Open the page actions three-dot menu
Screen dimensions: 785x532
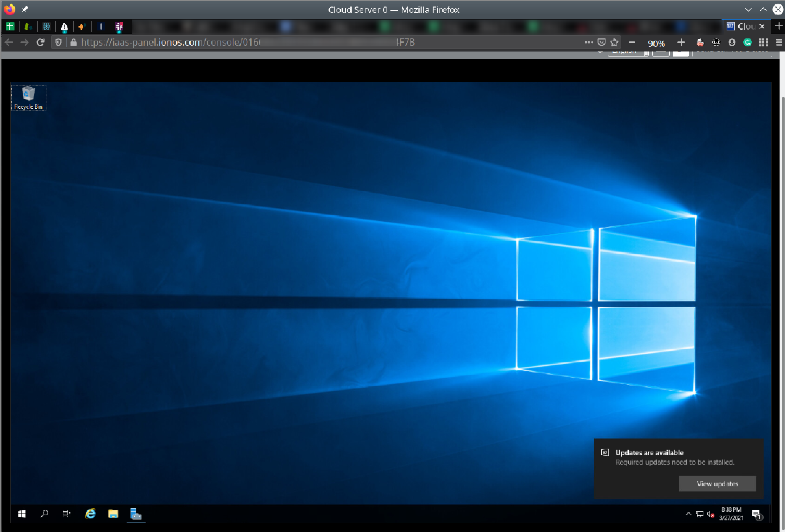pos(589,42)
